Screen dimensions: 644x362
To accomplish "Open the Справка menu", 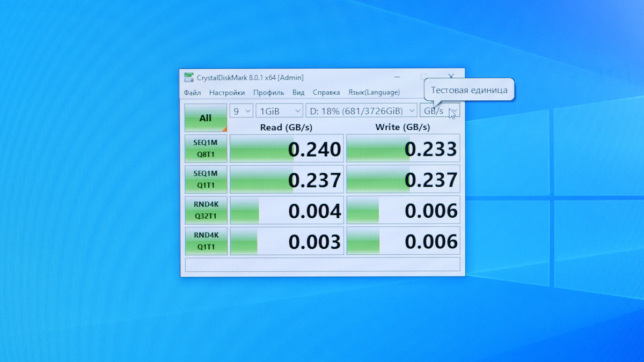I will click(x=326, y=92).
